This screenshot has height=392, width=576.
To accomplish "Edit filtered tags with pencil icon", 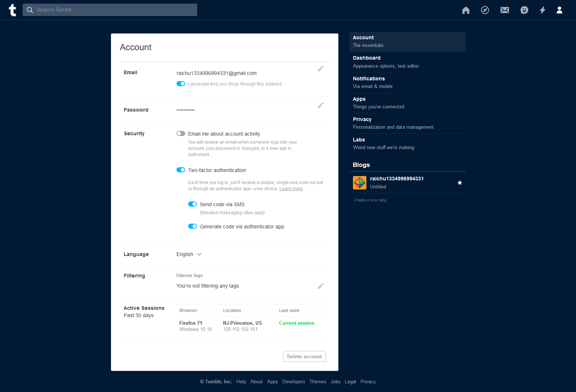I will click(321, 286).
